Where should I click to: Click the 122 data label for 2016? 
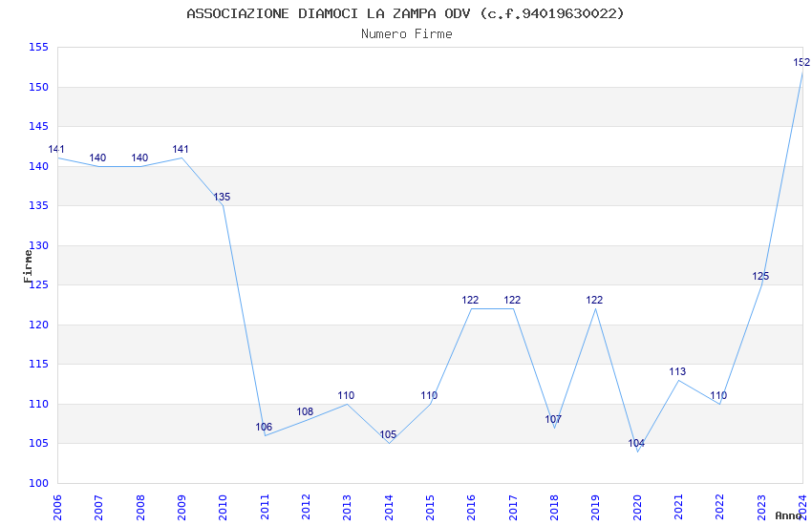pos(470,301)
